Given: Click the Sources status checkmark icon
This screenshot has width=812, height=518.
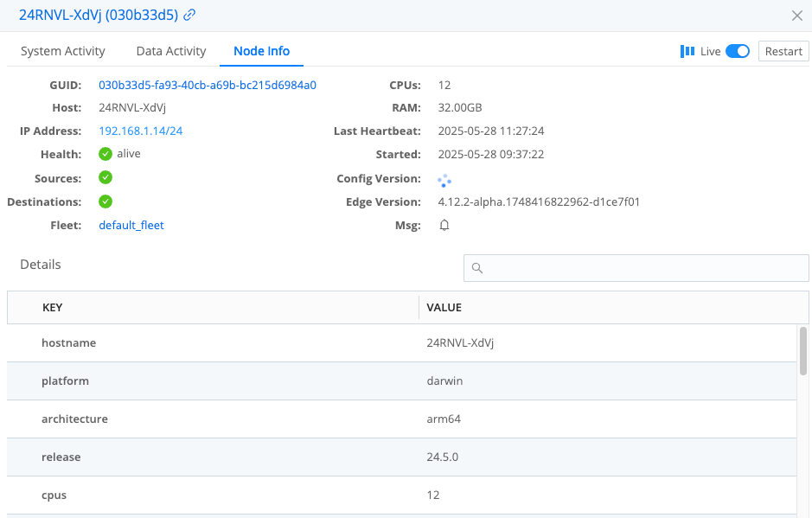Looking at the screenshot, I should tap(104, 178).
